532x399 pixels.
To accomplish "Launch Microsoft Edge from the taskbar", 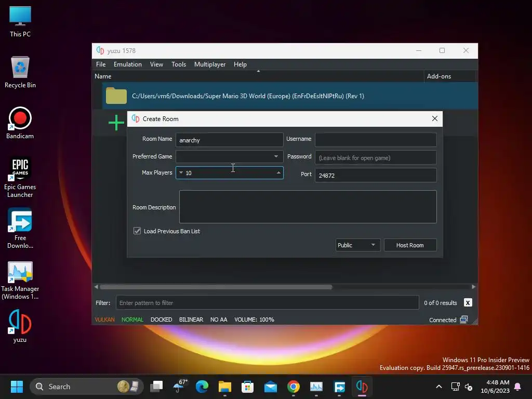I will [202, 387].
